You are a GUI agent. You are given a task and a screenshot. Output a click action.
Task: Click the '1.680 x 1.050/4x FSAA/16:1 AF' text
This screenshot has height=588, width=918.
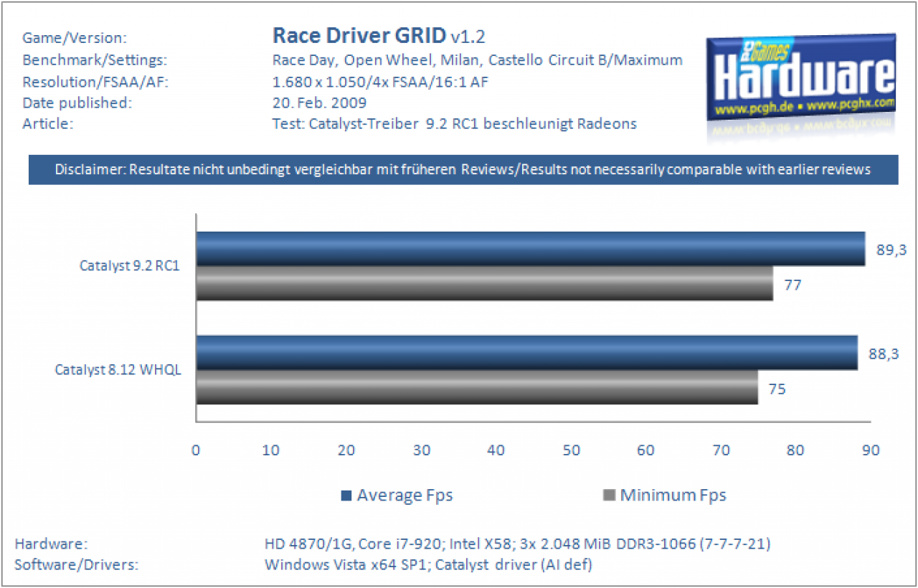[x=380, y=81]
